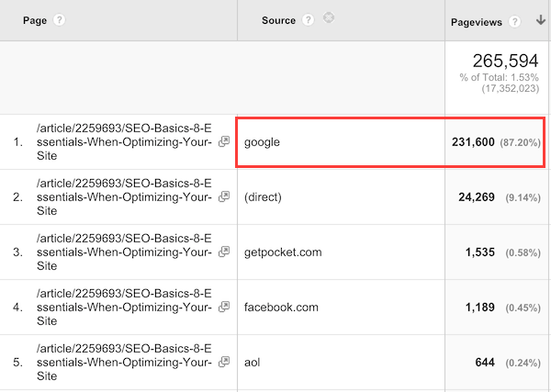Open row 1 page in new window icon
The height and width of the screenshot is (392, 551).
pyautogui.click(x=224, y=142)
